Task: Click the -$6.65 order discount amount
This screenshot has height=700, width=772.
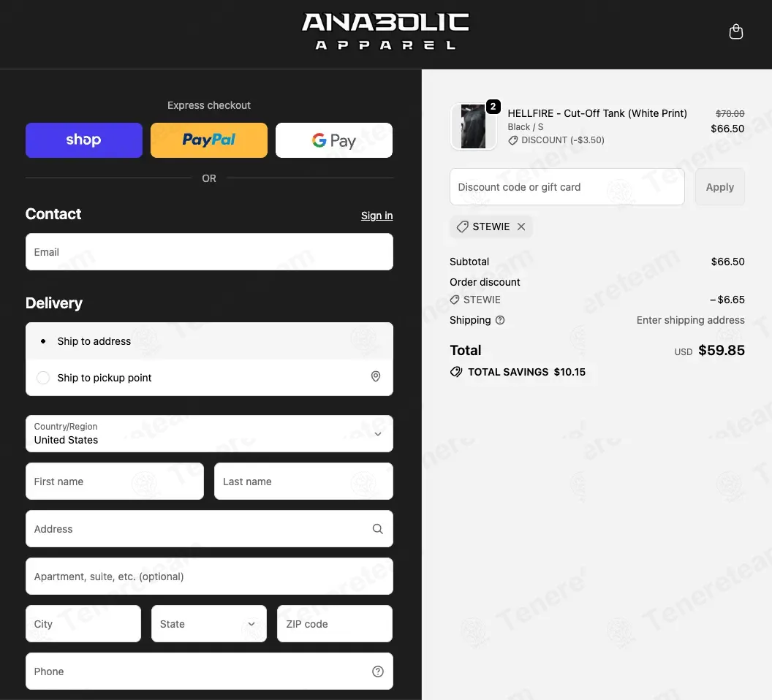Action: tap(727, 300)
